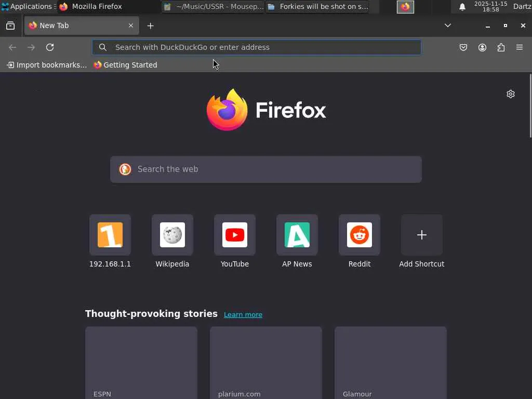Open the ESPN story card
This screenshot has height=399, width=532.
[141, 363]
